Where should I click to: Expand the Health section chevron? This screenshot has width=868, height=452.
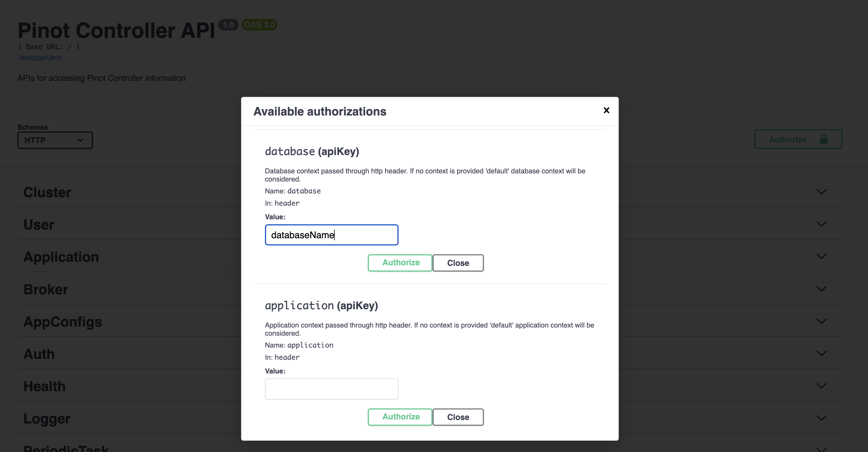821,386
